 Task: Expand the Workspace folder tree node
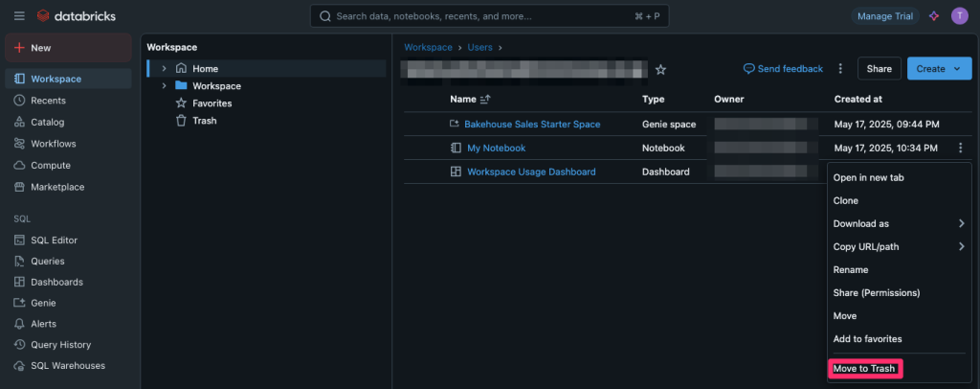pyautogui.click(x=165, y=85)
